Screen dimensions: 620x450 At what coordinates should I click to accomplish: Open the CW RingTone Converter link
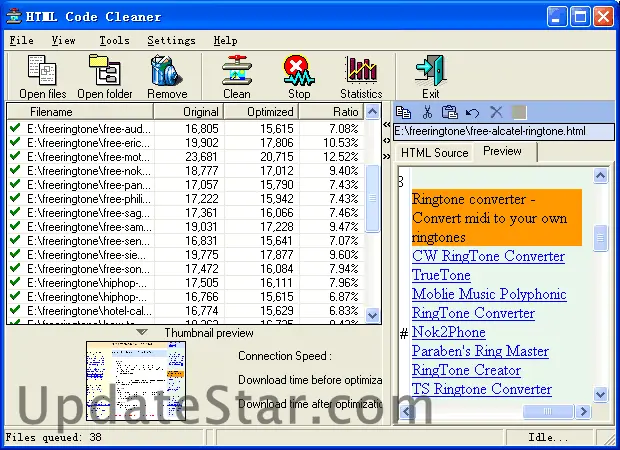pyautogui.click(x=488, y=256)
